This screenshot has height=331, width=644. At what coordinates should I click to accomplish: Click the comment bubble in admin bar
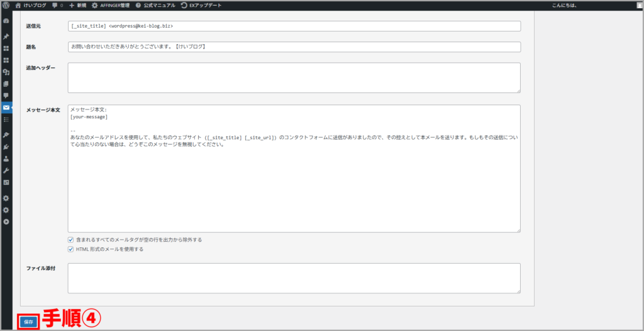57,5
